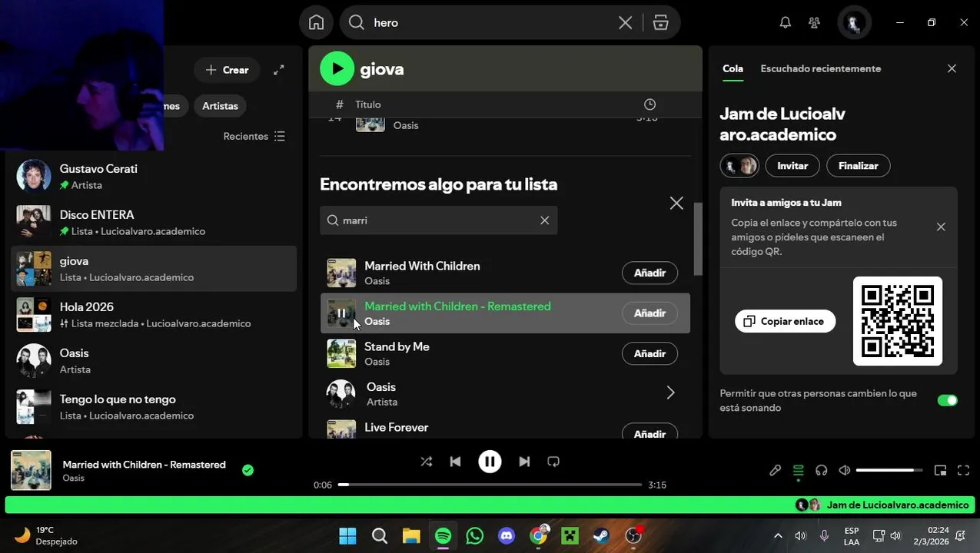
Task: Expand the library with the arrows icon
Action: (x=279, y=69)
